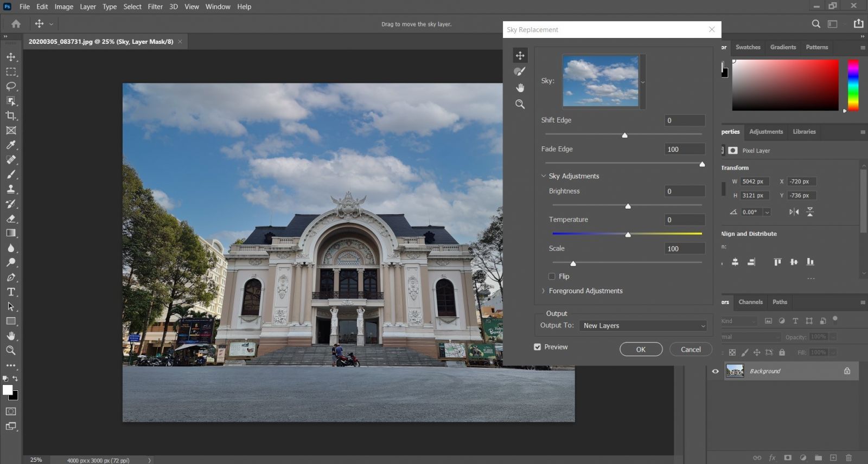Select the Lasso tool in the toolbar
868x464 pixels.
pos(11,86)
